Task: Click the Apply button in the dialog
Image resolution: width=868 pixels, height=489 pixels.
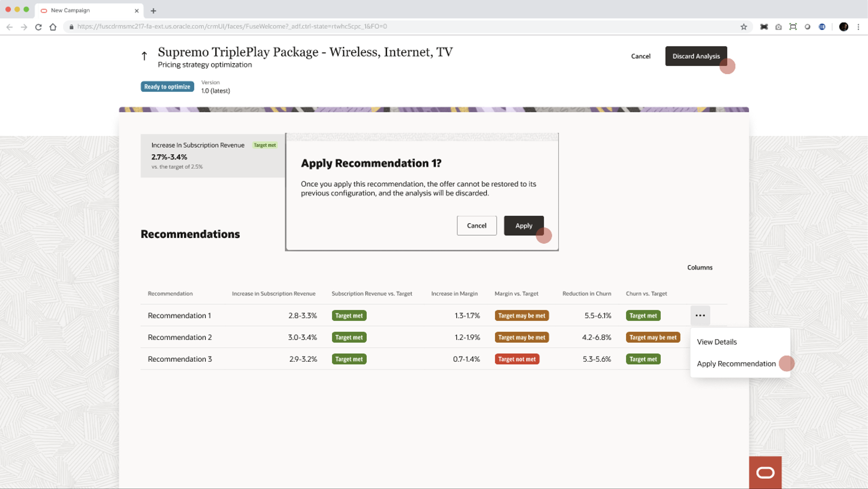Action: (x=523, y=225)
